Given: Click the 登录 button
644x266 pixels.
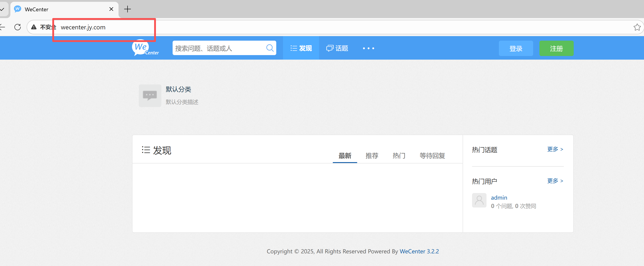Looking at the screenshot, I should click(x=516, y=48).
